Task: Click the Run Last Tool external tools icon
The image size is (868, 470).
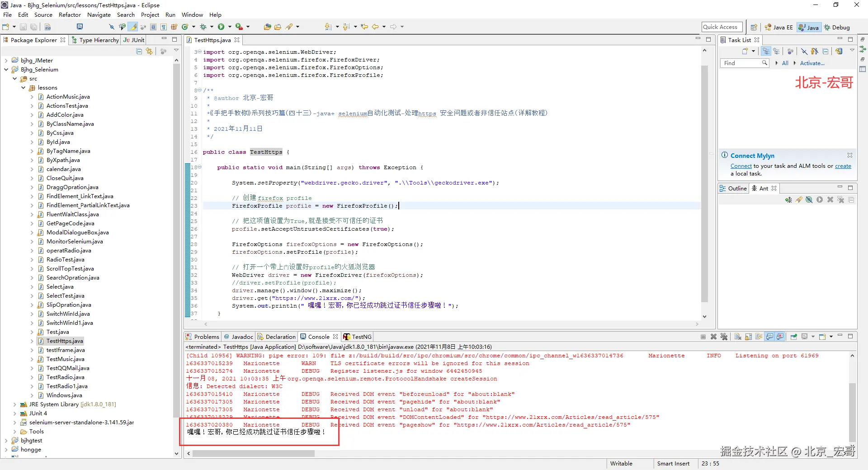Action: (239, 27)
